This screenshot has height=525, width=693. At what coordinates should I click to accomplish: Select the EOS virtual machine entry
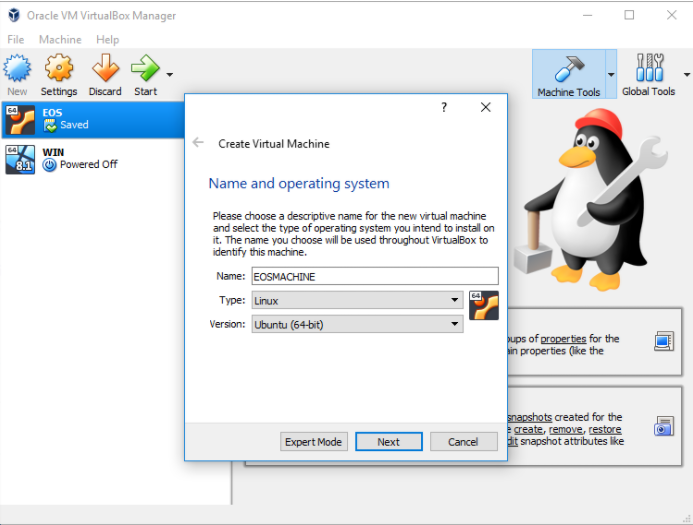[x=93, y=119]
